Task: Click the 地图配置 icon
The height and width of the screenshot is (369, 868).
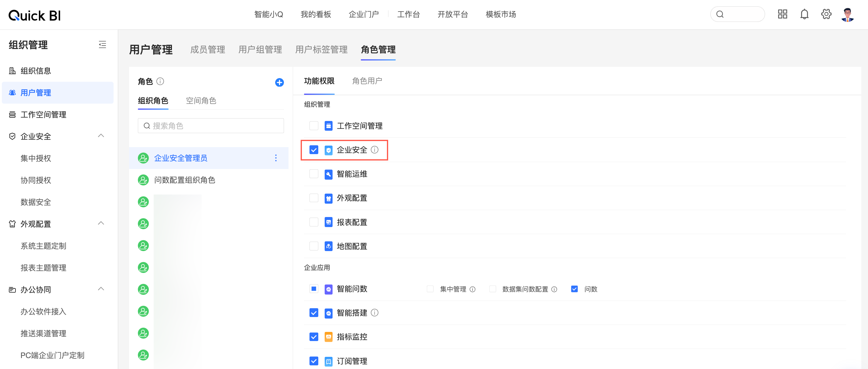Action: point(329,246)
